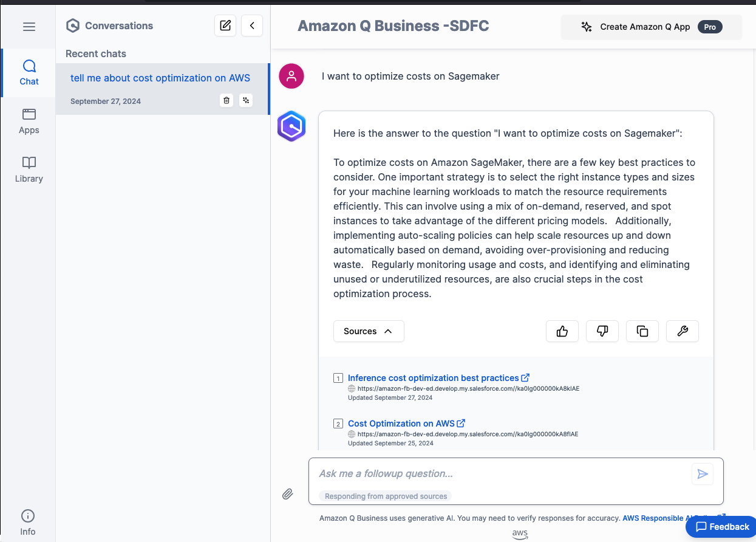756x542 pixels.
Task: Click the message 'I want to optimize costs on Sagemaker'
Action: pos(410,76)
